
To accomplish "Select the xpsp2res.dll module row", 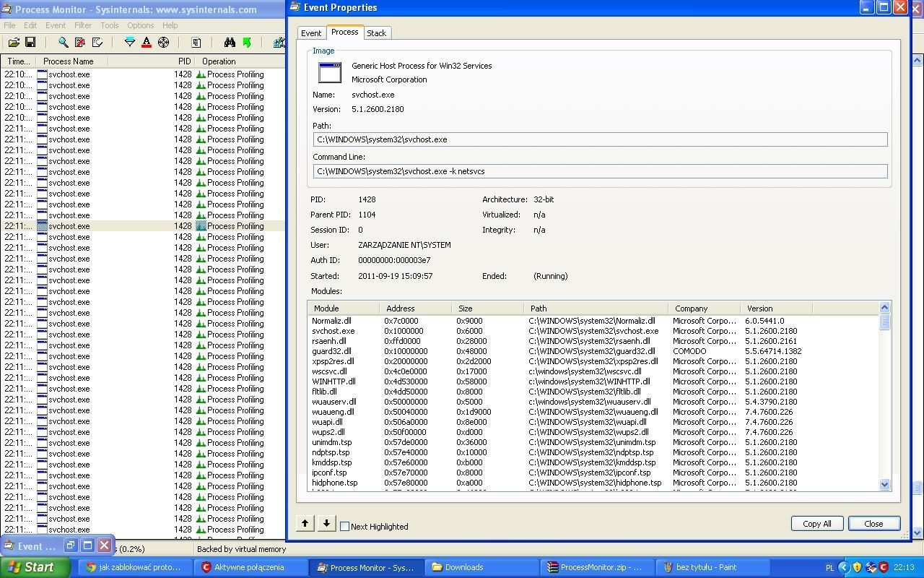I will pos(593,361).
